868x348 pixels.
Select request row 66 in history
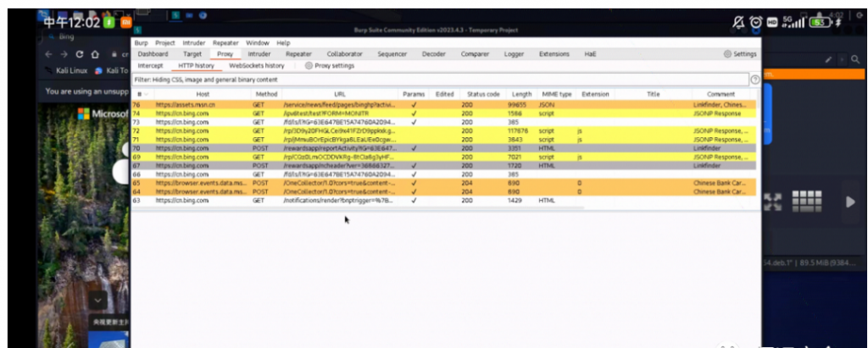click(x=443, y=174)
